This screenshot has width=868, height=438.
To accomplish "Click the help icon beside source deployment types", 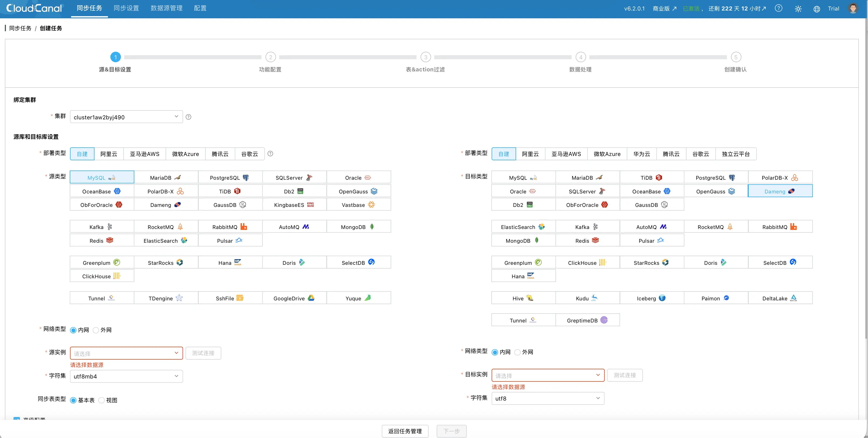I will click(x=270, y=154).
